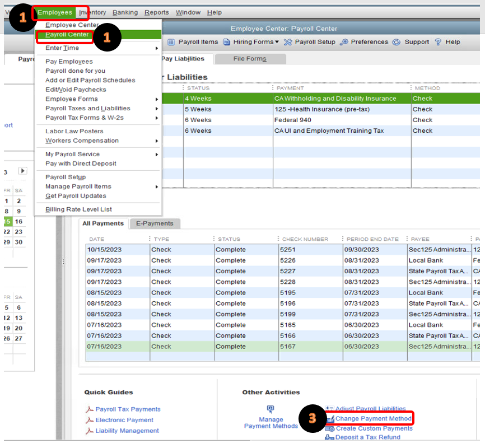Select CA UI and Employment Training Tax
The width and height of the screenshot is (485, 448).
pyautogui.click(x=321, y=131)
